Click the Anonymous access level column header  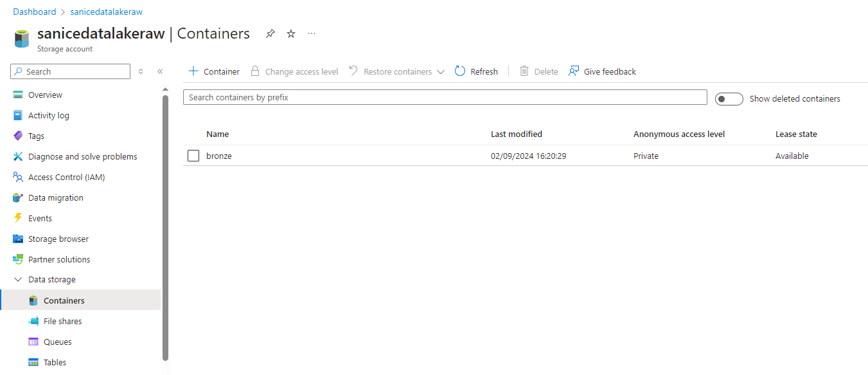click(x=679, y=134)
